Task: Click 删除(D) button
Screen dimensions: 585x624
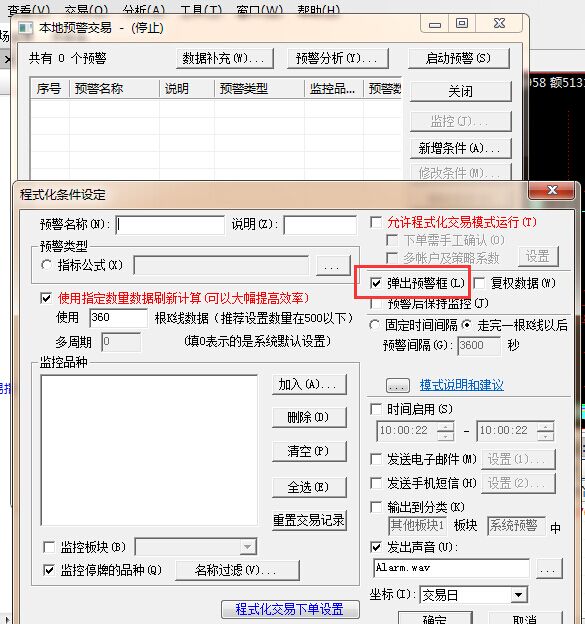Action: point(309,417)
